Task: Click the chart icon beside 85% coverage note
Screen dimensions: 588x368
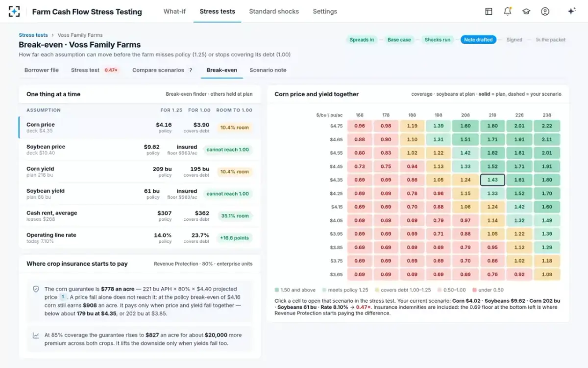Action: (x=36, y=335)
